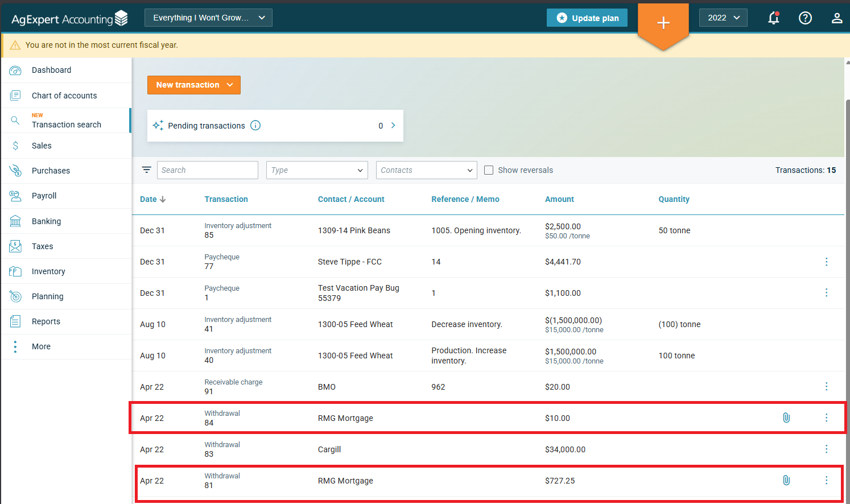The width and height of the screenshot is (850, 504).
Task: Open the Contacts filter dropdown
Action: [x=426, y=170]
